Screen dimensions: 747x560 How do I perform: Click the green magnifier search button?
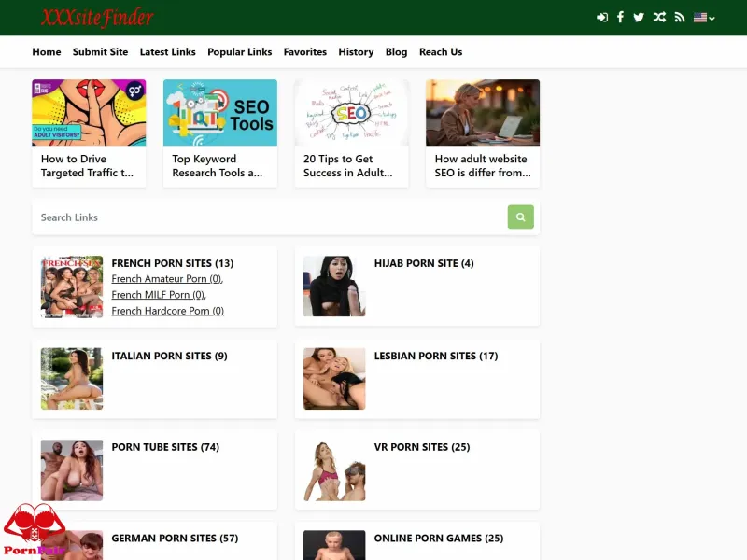click(x=521, y=217)
